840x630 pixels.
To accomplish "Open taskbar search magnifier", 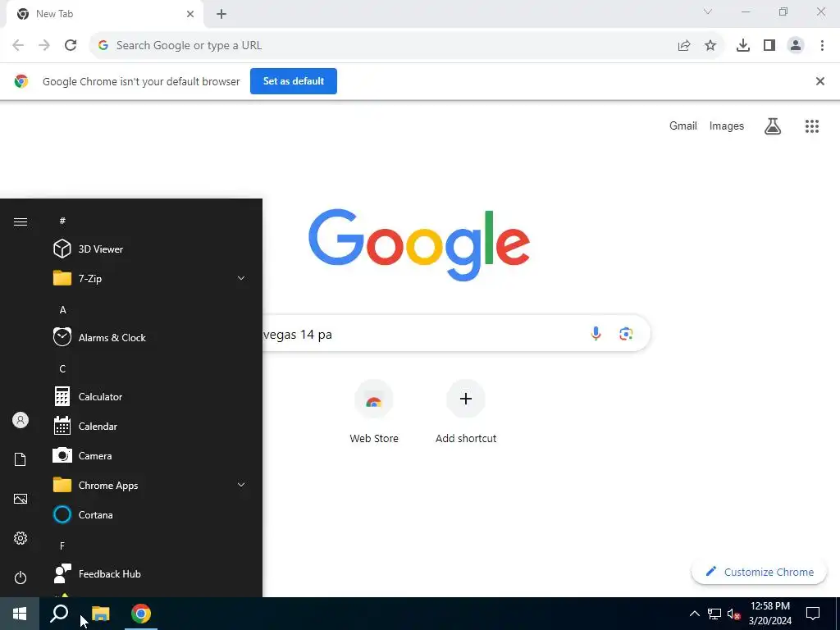I will pyautogui.click(x=59, y=614).
